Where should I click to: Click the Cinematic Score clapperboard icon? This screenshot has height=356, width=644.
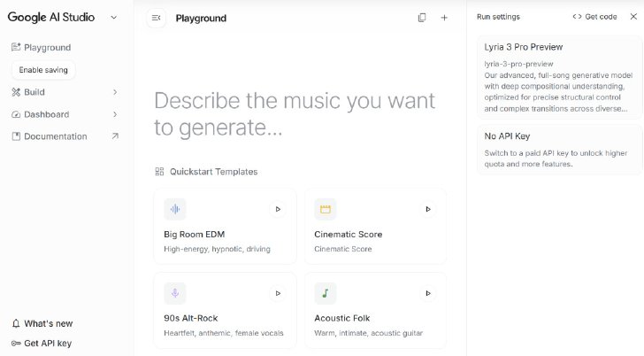tap(326, 209)
